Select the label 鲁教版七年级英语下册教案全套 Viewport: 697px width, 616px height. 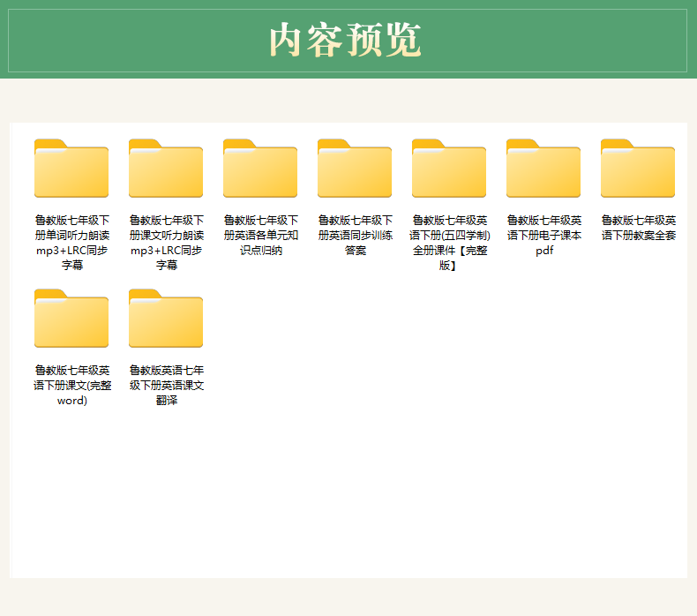[x=638, y=228]
